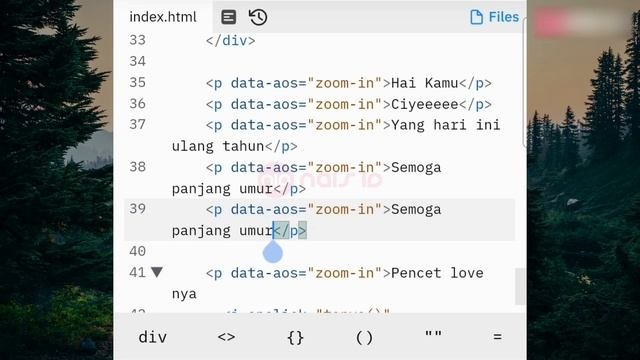Collapse the code fold arrow on line 41
640x360 pixels.
coord(157,271)
